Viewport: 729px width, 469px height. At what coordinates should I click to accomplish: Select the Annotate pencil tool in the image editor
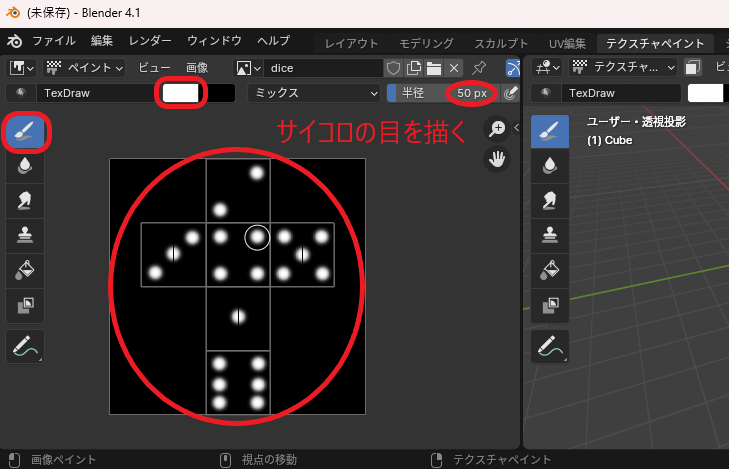click(25, 347)
